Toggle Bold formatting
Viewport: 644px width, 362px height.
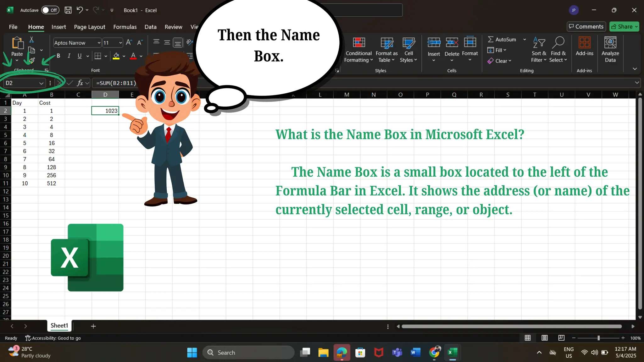click(x=58, y=56)
